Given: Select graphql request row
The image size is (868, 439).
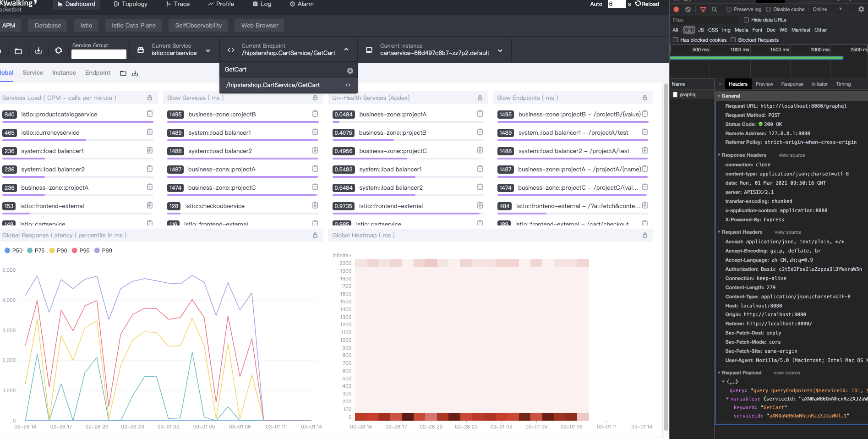Looking at the screenshot, I should point(692,95).
